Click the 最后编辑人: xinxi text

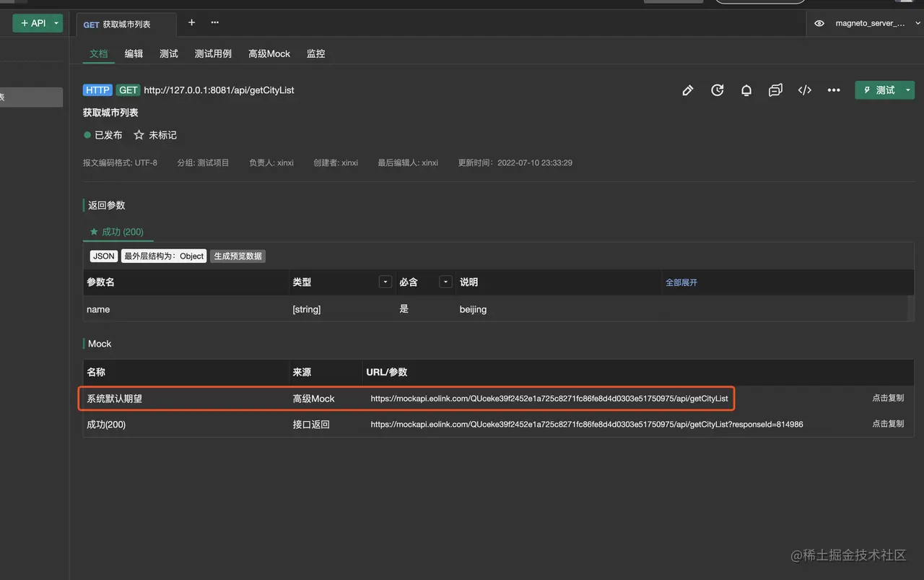[x=408, y=163]
